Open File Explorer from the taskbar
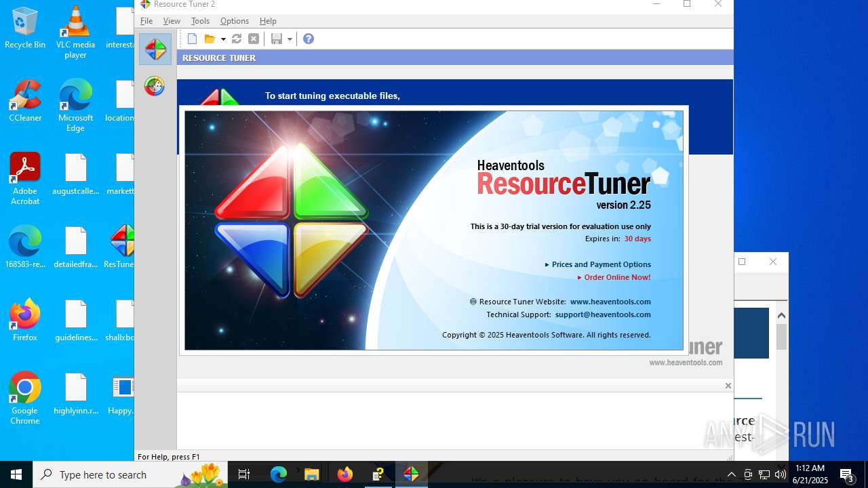Viewport: 868px width, 488px height. click(x=311, y=474)
